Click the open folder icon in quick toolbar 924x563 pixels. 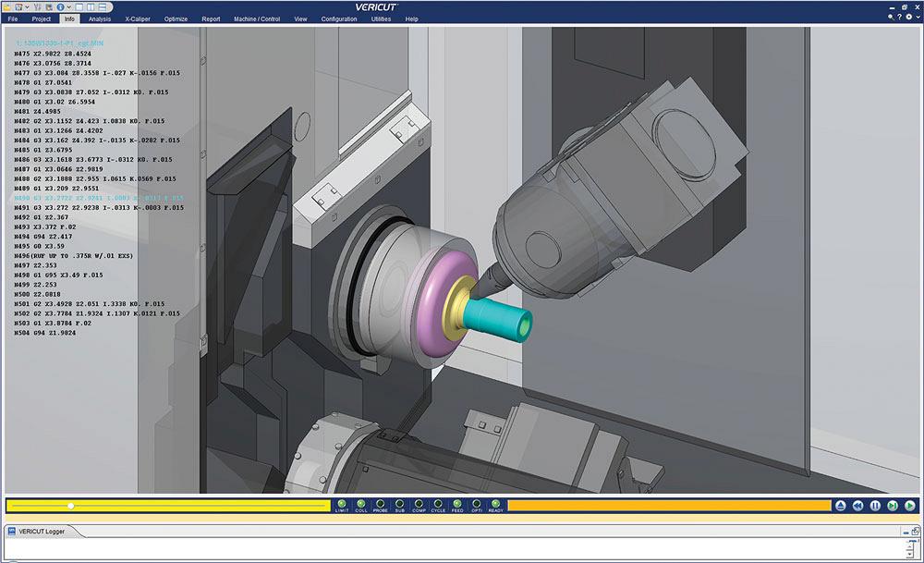[x=8, y=6]
